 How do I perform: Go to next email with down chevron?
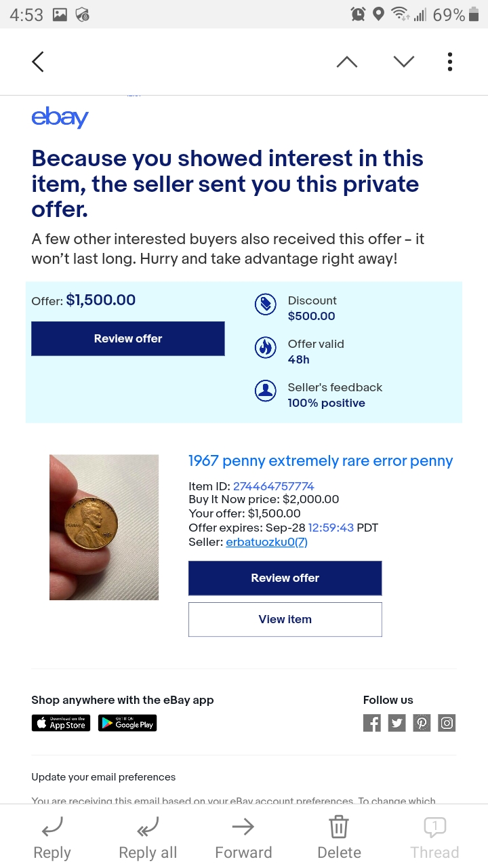click(x=404, y=62)
